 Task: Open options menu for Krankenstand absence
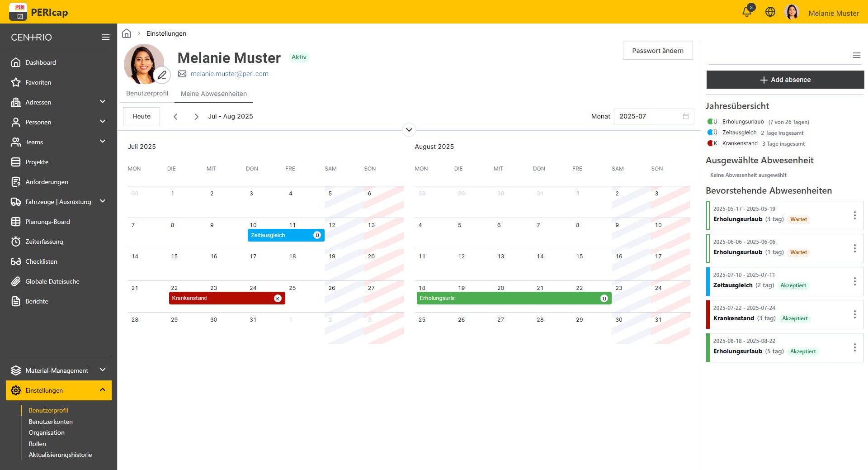[854, 314]
